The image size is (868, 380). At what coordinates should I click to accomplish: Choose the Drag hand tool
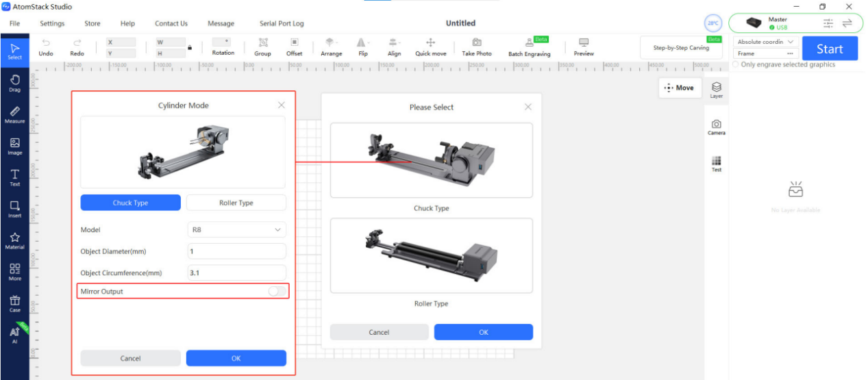click(x=14, y=84)
